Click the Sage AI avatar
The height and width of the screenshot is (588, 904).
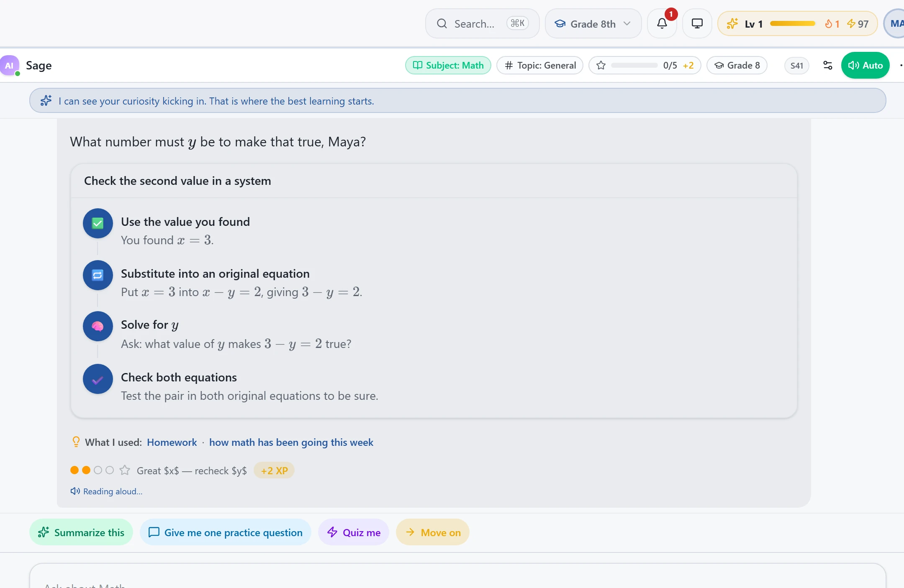[10, 65]
